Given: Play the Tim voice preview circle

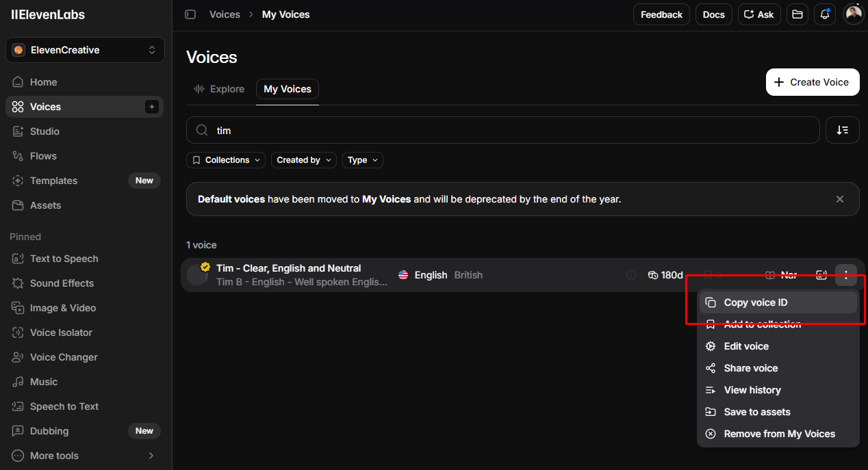Looking at the screenshot, I should click(197, 275).
